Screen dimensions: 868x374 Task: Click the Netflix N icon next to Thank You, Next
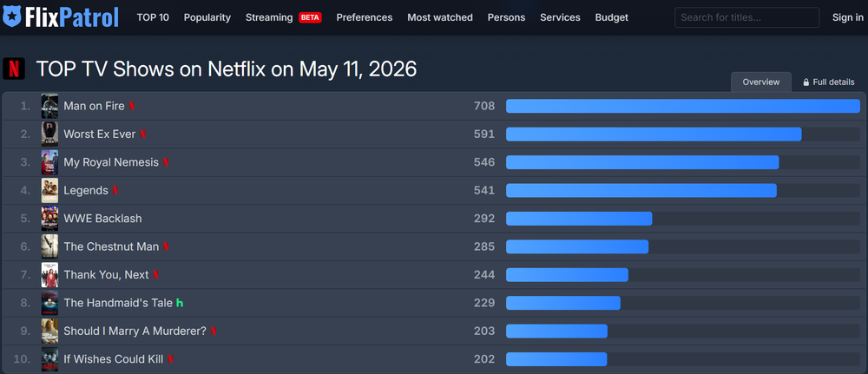pyautogui.click(x=156, y=274)
